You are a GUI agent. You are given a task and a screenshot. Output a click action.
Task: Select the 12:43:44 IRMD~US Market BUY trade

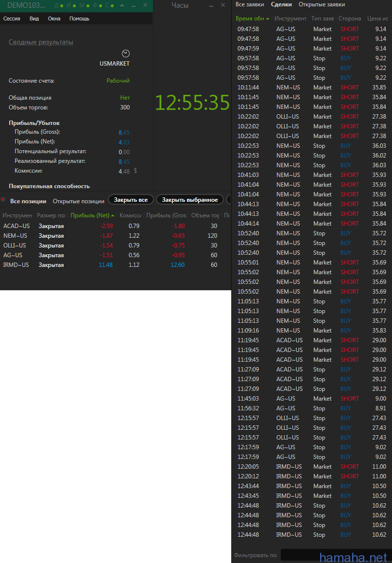click(x=312, y=486)
